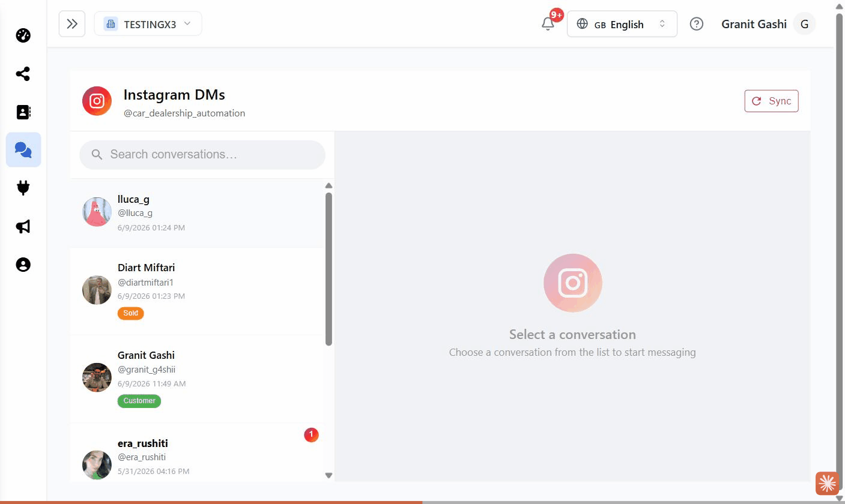This screenshot has width=845, height=504.
Task: Open the notifications bell
Action: [x=548, y=24]
